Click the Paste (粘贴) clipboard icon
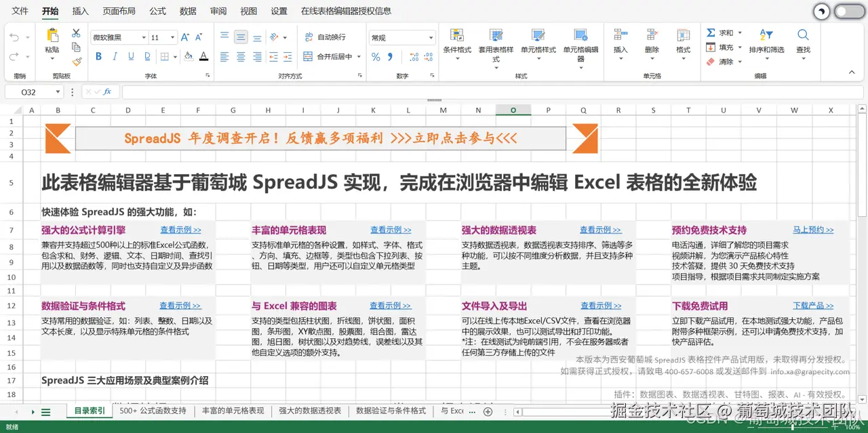 [x=52, y=36]
